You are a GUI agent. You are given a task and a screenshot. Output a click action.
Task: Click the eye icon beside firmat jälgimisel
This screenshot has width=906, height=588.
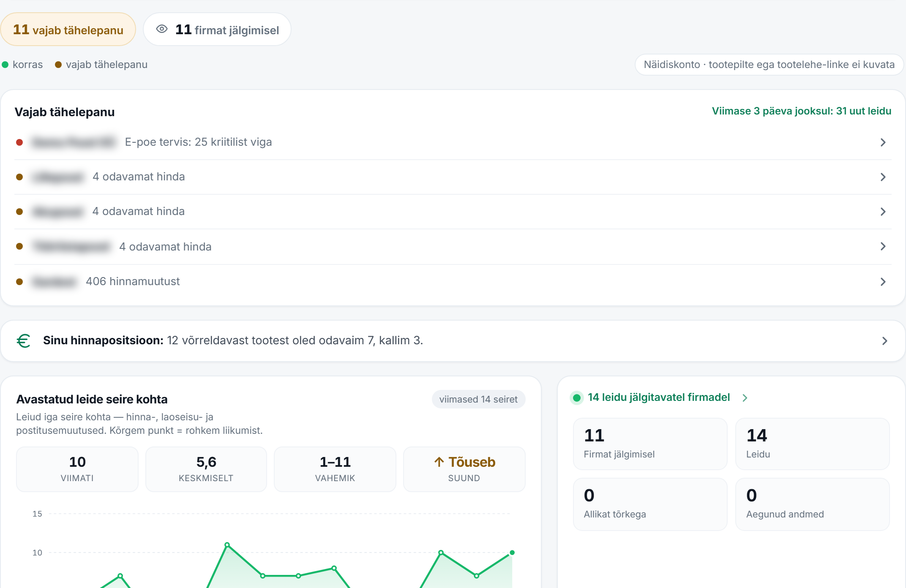(x=162, y=29)
